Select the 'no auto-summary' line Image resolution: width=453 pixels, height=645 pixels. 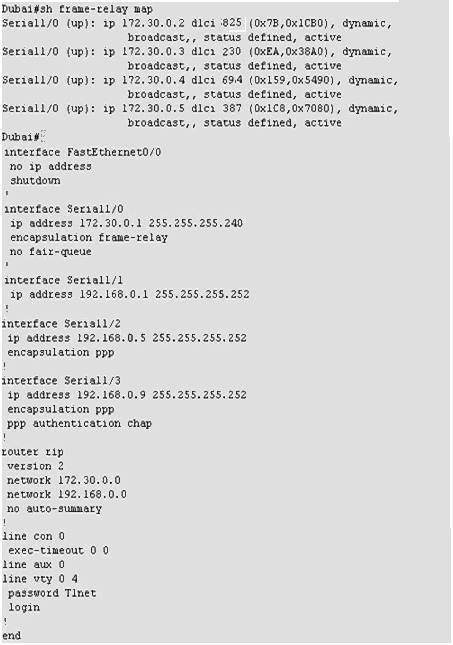(x=54, y=508)
